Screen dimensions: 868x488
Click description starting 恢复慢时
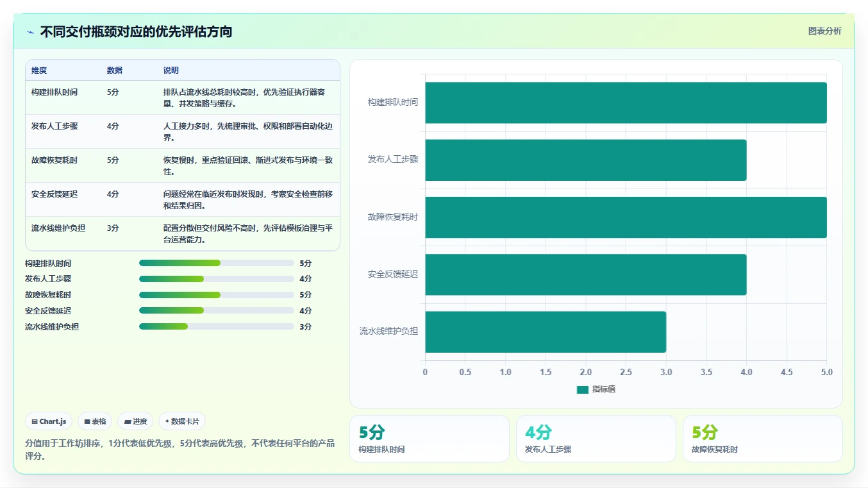(248, 166)
